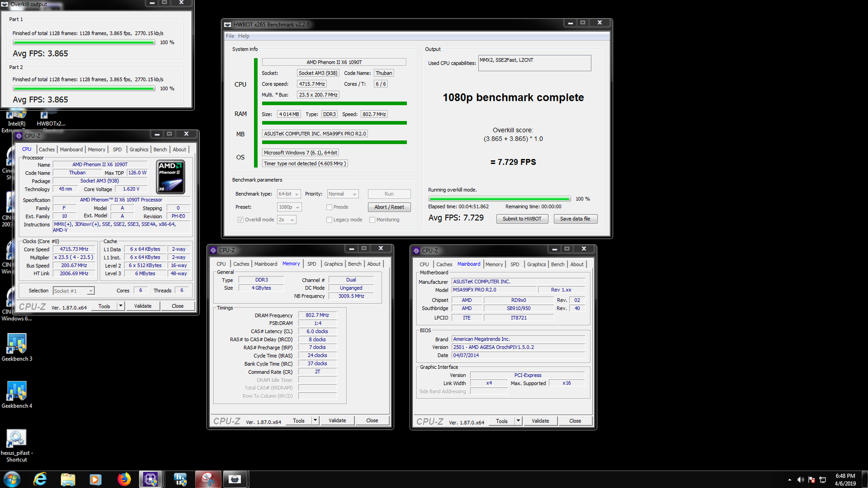Image resolution: width=868 pixels, height=488 pixels.
Task: Enable the Pmode checkbox
Action: point(329,207)
